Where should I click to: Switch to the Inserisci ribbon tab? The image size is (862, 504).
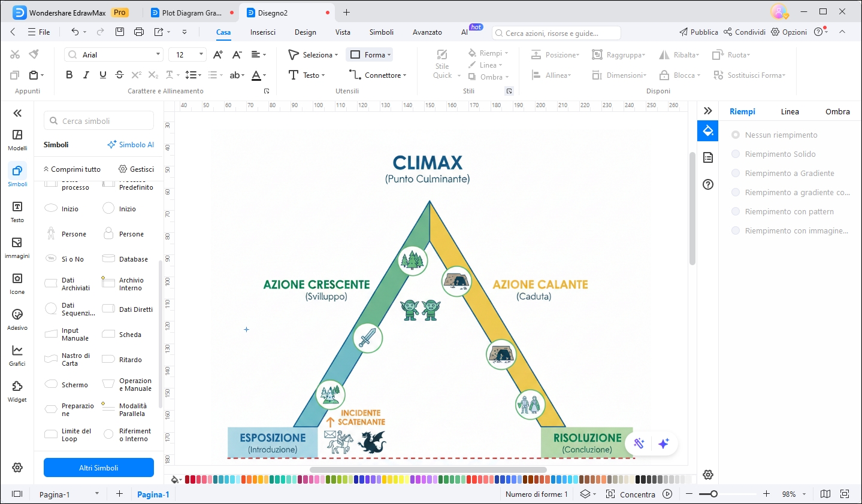tap(262, 32)
